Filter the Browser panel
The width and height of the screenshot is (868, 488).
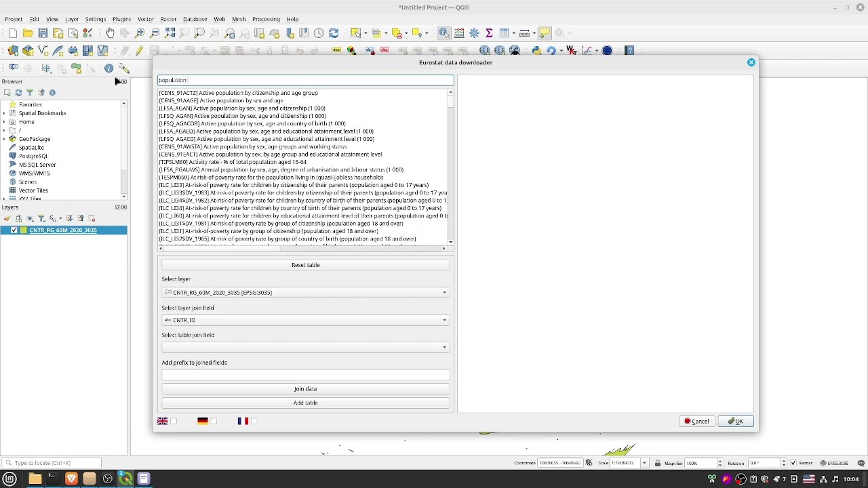[30, 93]
